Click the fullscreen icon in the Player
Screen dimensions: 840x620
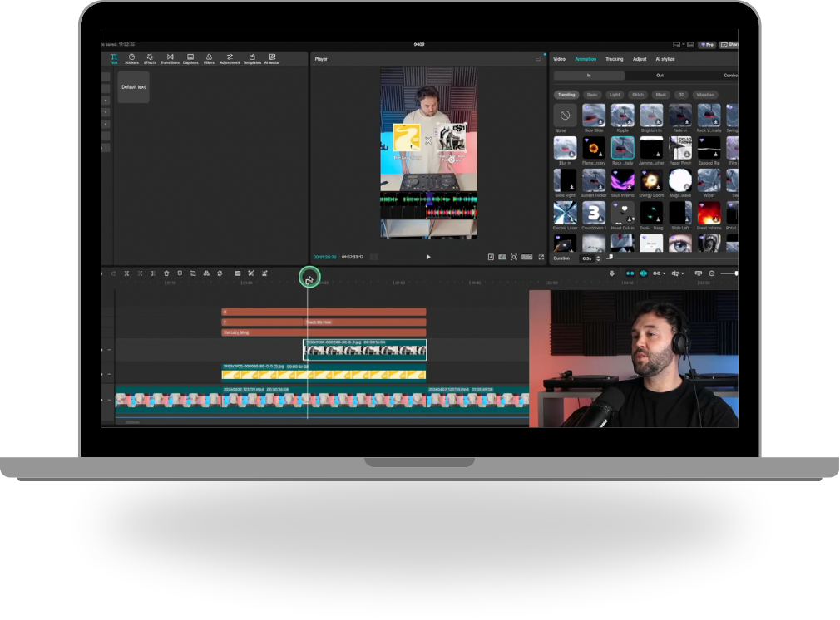point(541,257)
